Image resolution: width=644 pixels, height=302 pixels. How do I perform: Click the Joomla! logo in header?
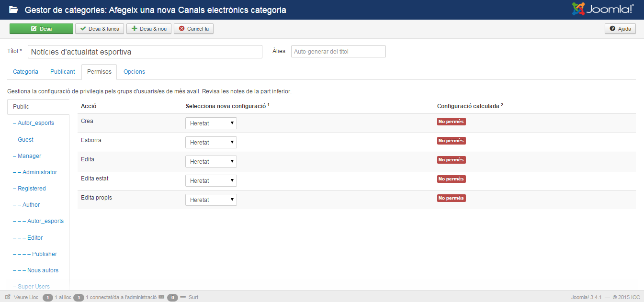click(x=603, y=9)
